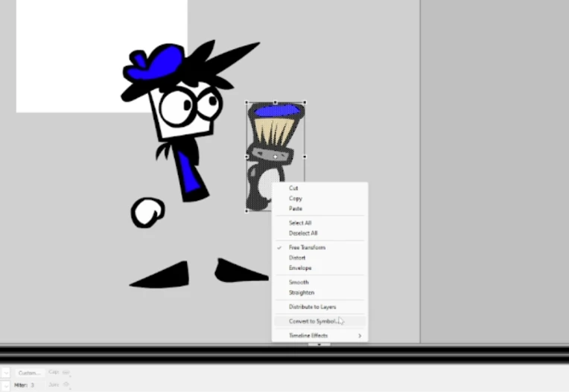Click the Miter value field
The image size is (569, 392).
point(36,385)
